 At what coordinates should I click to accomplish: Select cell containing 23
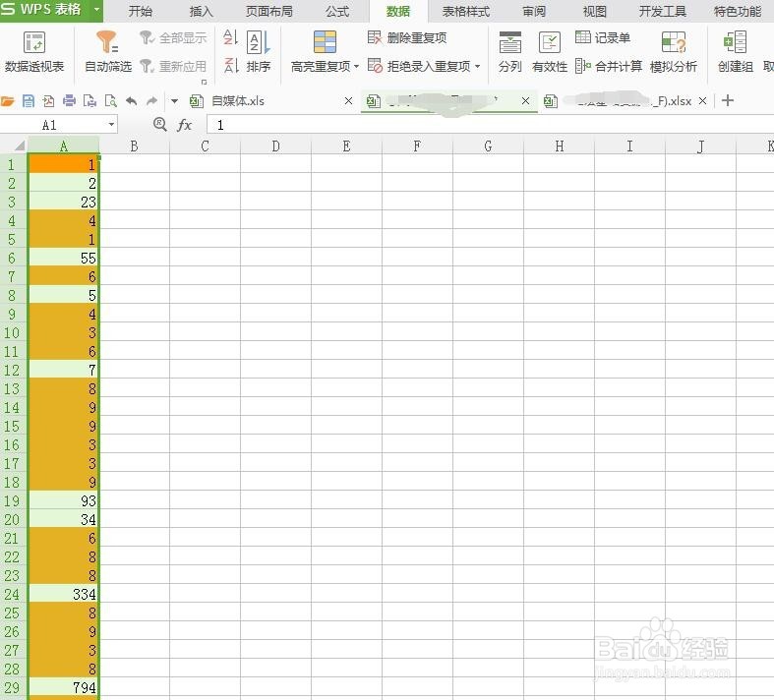[64, 202]
